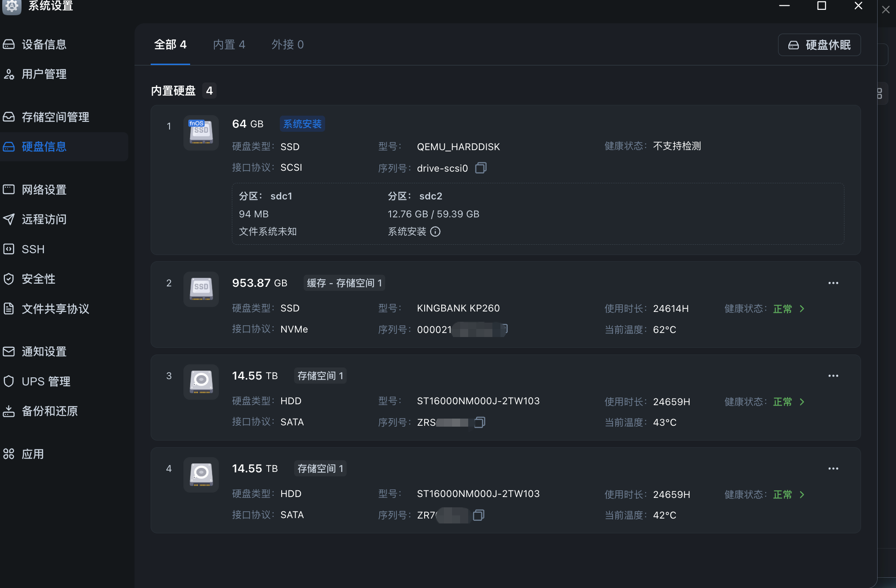
Task: Open 存储空间管理 in sidebar
Action: click(x=55, y=117)
